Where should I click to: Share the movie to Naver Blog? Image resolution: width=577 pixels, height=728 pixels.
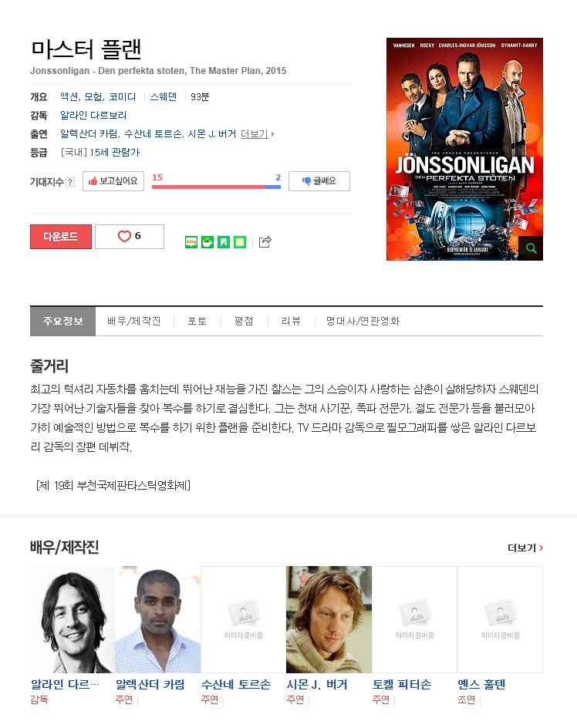pyautogui.click(x=191, y=242)
